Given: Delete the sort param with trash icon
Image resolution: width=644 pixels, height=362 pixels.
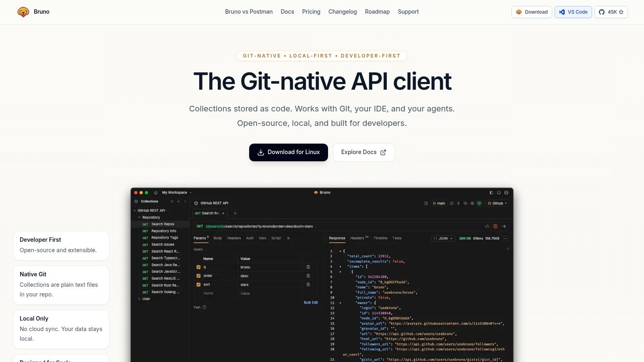Looking at the screenshot, I should 308,284.
